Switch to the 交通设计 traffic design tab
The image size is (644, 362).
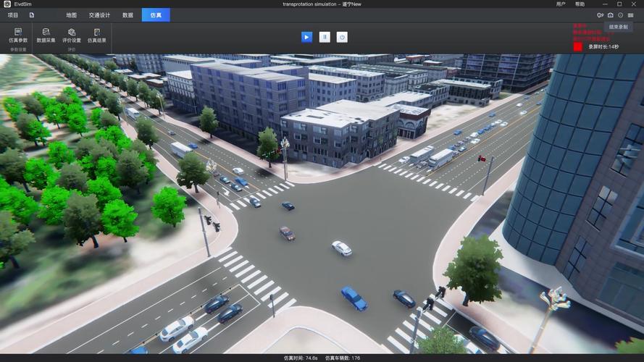99,15
